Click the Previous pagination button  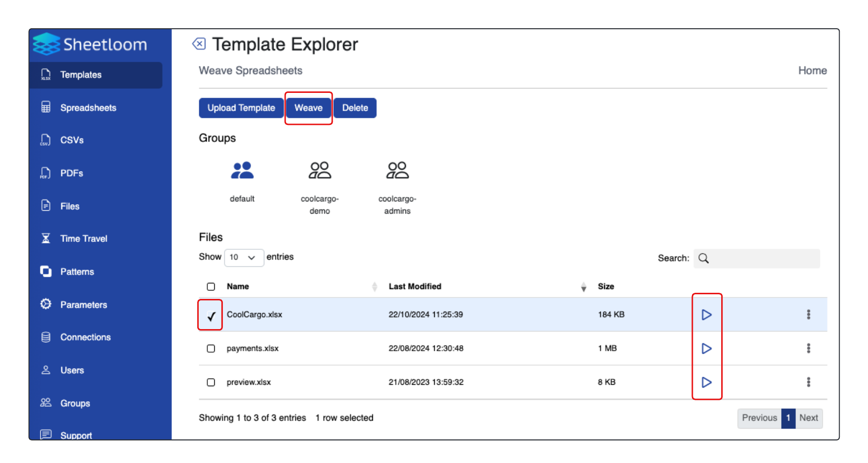pos(759,418)
